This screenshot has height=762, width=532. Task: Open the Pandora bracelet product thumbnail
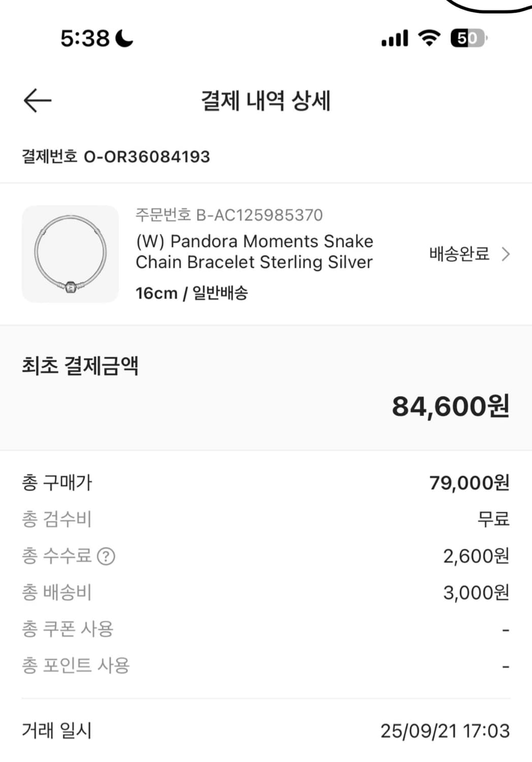[x=70, y=253]
